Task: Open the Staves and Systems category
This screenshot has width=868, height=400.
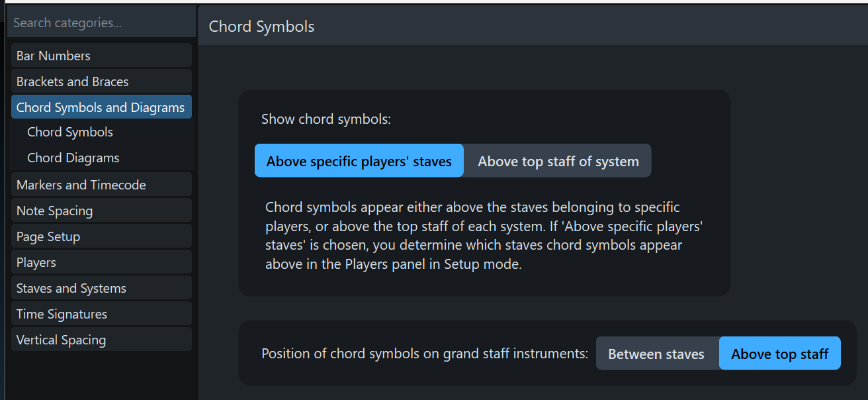Action: click(x=101, y=288)
